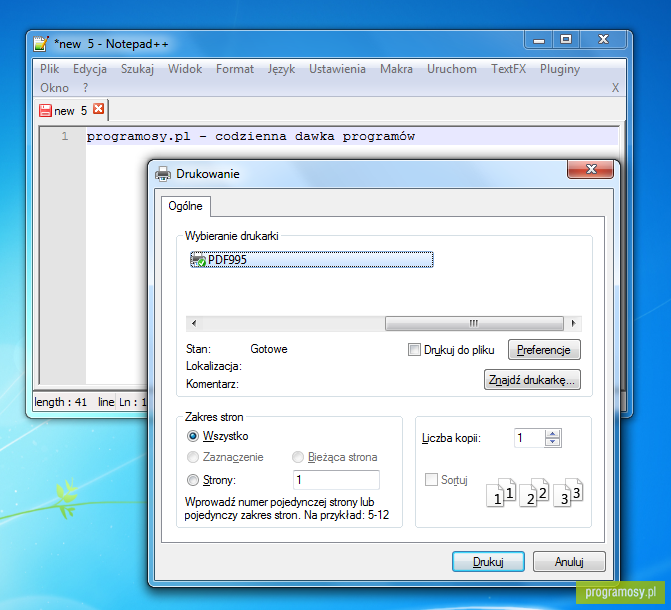
Task: Toggle the Sortuj checkbox
Action: pos(431,479)
